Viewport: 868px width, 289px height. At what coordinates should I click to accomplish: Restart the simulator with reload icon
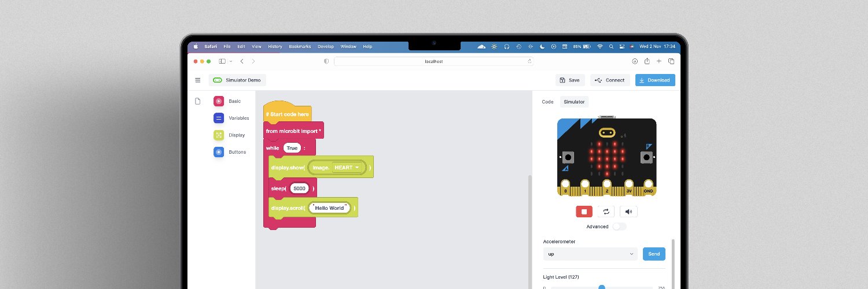pos(606,212)
